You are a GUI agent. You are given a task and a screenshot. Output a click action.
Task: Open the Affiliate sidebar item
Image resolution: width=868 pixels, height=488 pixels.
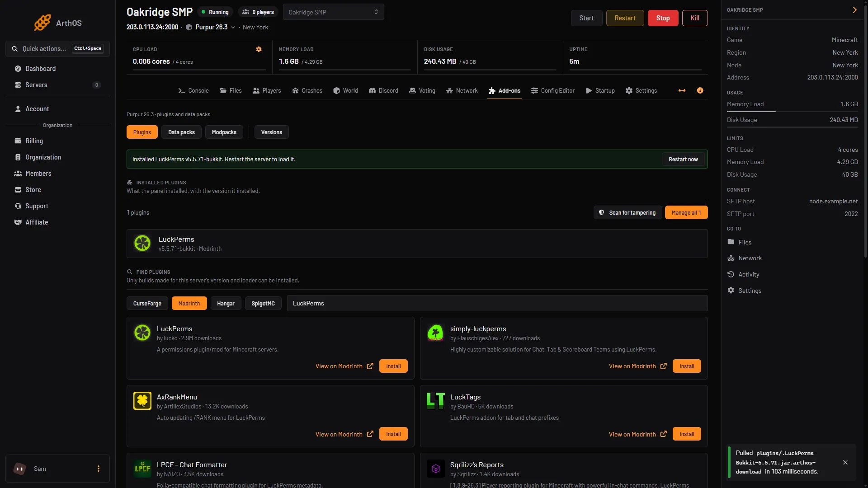[57, 222]
